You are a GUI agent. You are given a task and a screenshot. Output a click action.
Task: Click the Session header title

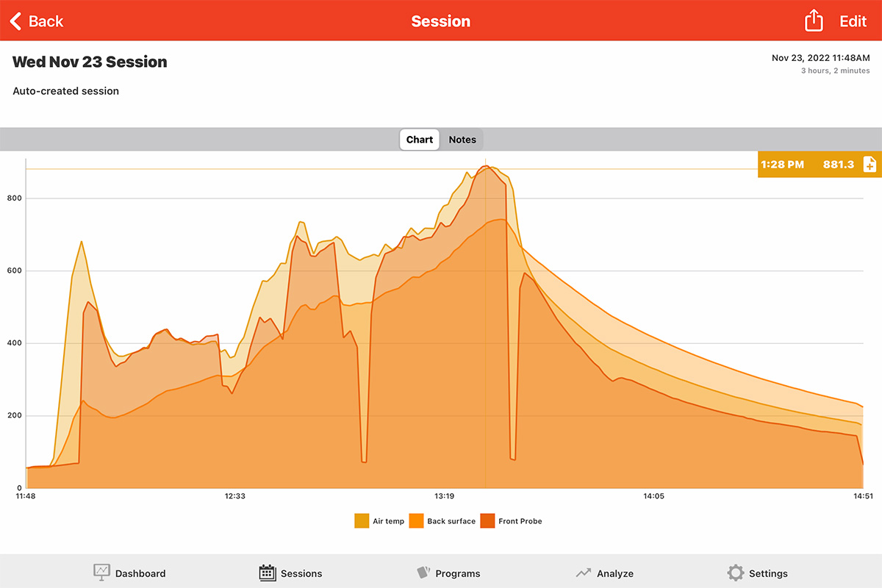(441, 21)
